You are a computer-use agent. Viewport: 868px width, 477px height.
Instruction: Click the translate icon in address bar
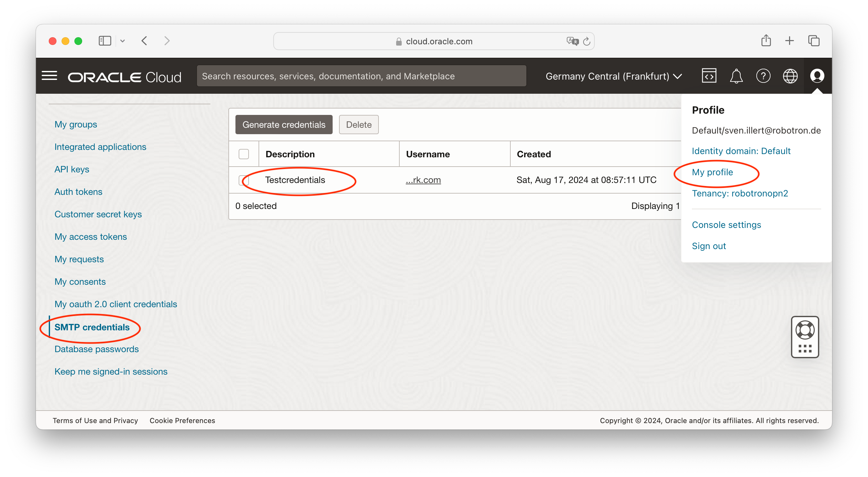coord(572,41)
